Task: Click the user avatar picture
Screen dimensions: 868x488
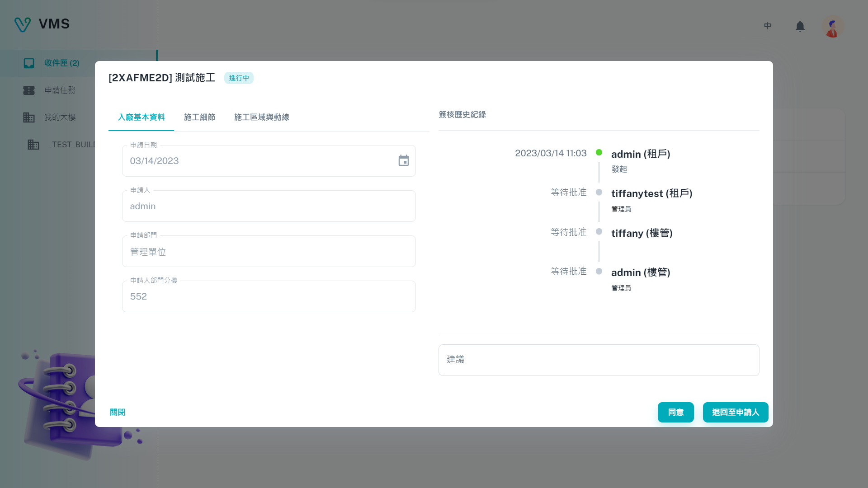Action: click(832, 27)
